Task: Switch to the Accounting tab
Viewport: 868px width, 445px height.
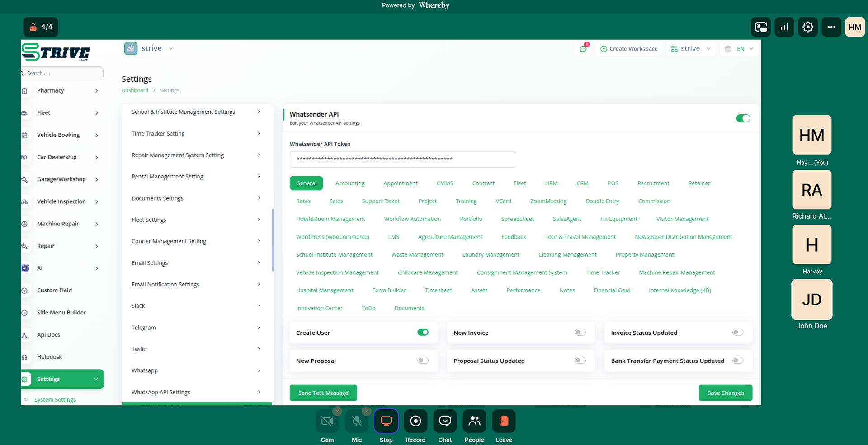Action: tap(350, 183)
